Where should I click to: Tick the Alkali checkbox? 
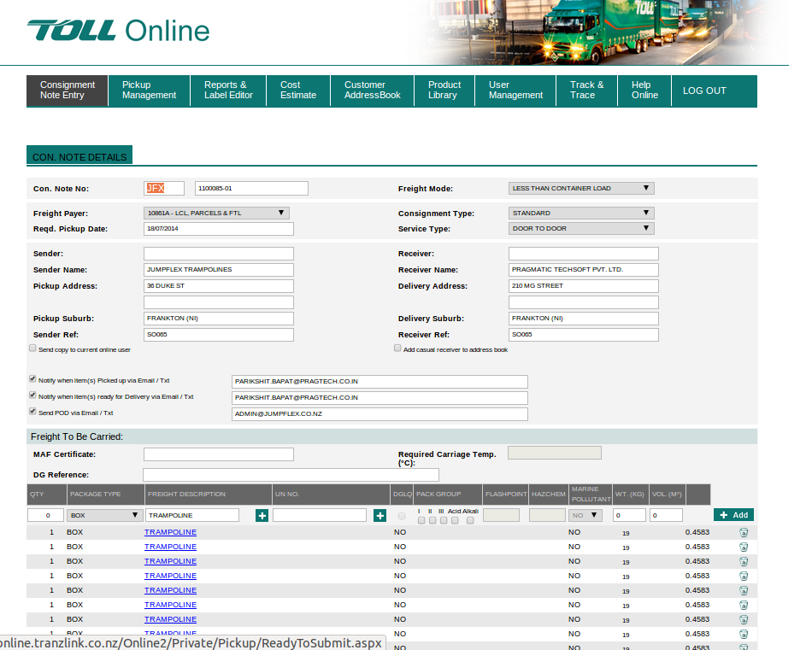pos(470,520)
